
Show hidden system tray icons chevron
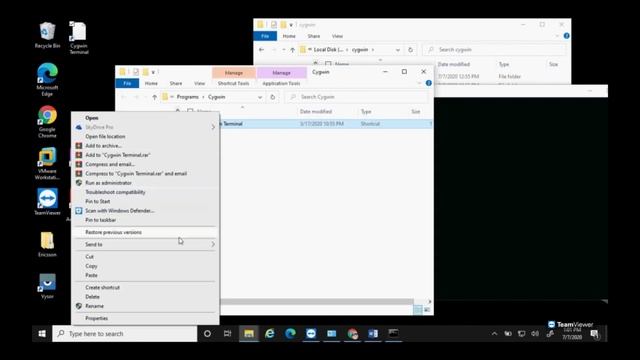tap(494, 334)
